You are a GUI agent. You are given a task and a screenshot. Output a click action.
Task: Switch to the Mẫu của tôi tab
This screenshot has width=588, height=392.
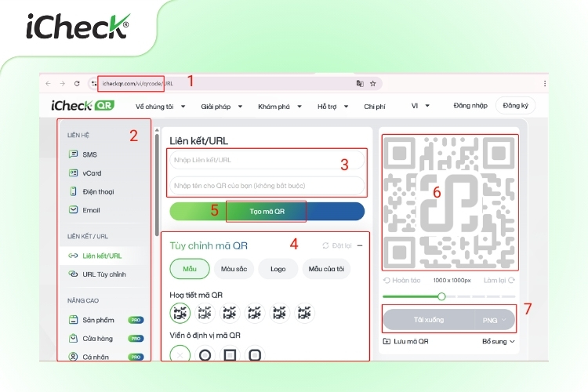(326, 269)
